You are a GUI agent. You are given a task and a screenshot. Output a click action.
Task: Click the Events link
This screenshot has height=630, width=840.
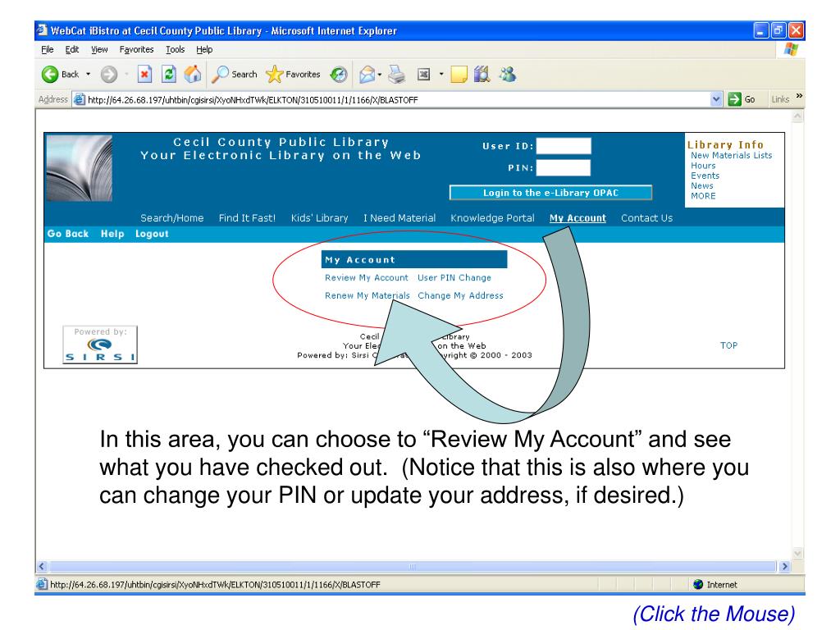click(705, 176)
